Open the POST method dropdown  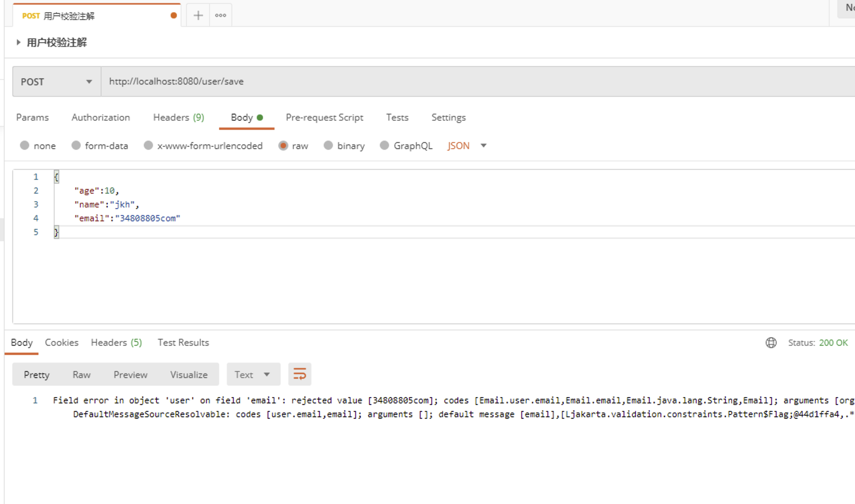57,81
